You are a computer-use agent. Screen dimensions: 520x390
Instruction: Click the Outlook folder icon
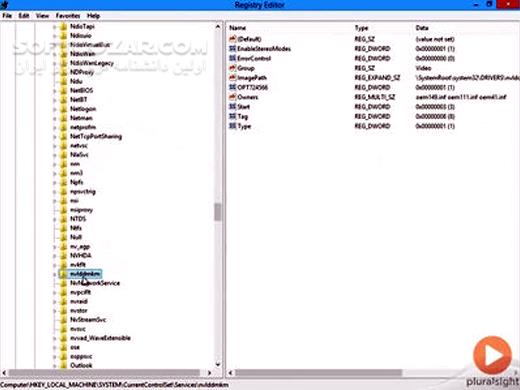[x=63, y=365]
